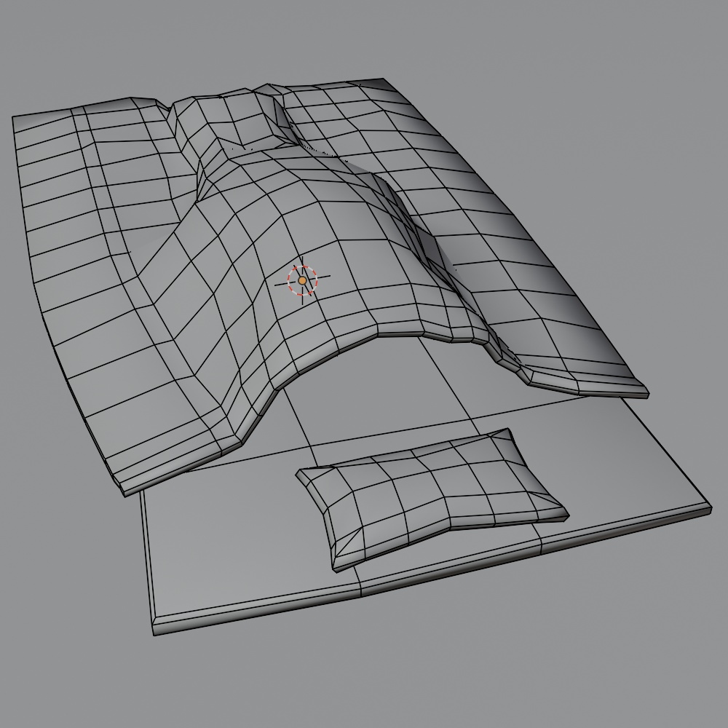Select the pillow mesh object
Viewport: 728px width, 728px height.
tap(432, 499)
